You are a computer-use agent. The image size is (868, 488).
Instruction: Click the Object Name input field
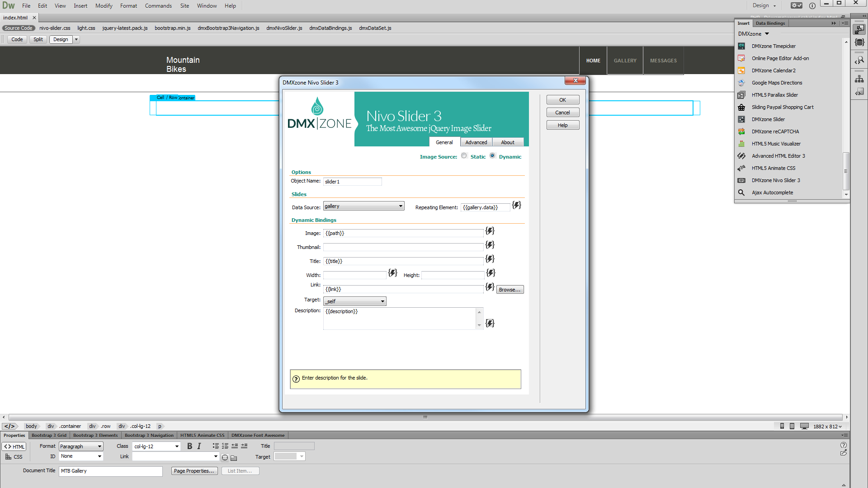pos(353,182)
